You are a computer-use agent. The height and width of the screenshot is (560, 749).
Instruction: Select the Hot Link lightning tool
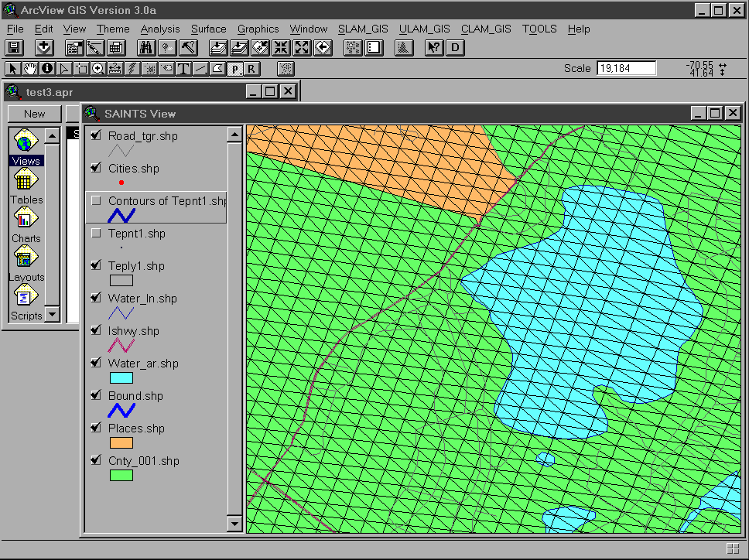pos(132,69)
